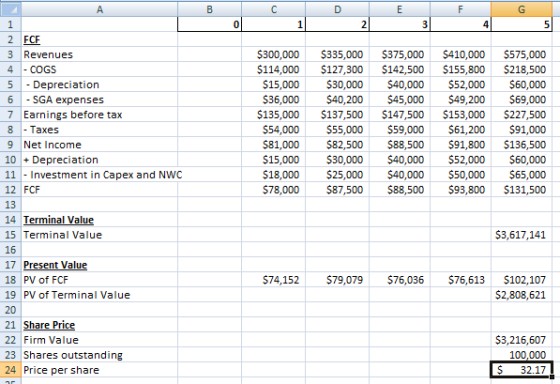The height and width of the screenshot is (384, 560).
Task: Click the cell with value $49,200
Action: (461, 99)
